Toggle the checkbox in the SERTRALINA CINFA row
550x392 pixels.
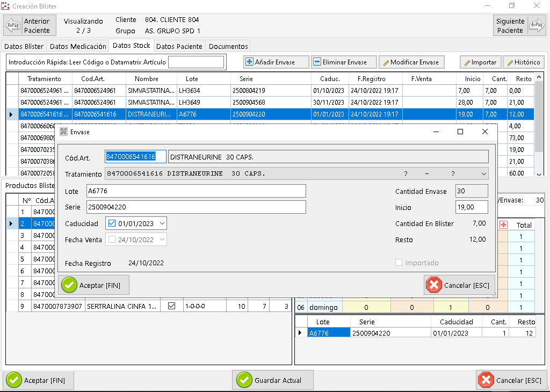(x=171, y=306)
